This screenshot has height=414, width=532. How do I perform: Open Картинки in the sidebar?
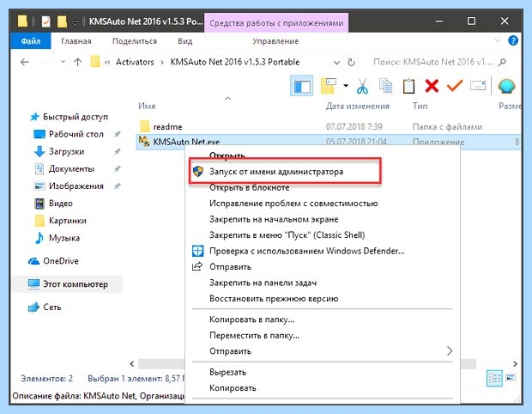67,221
